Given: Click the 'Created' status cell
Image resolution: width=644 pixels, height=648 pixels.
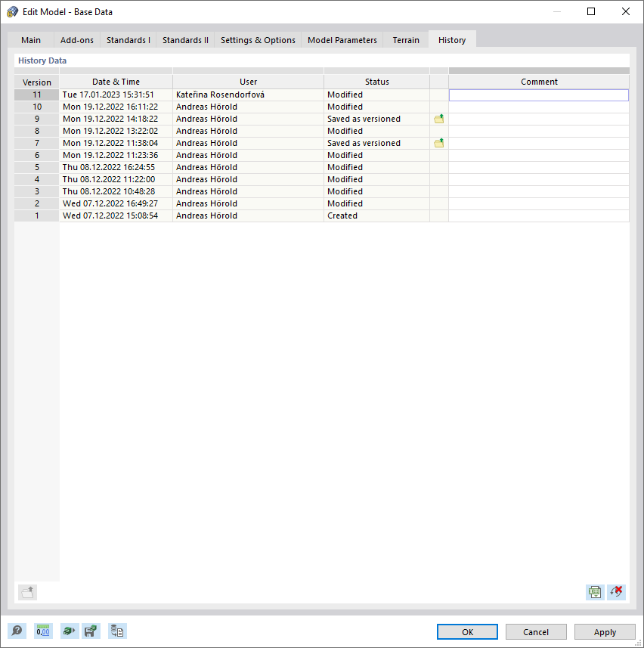Looking at the screenshot, I should click(x=376, y=215).
